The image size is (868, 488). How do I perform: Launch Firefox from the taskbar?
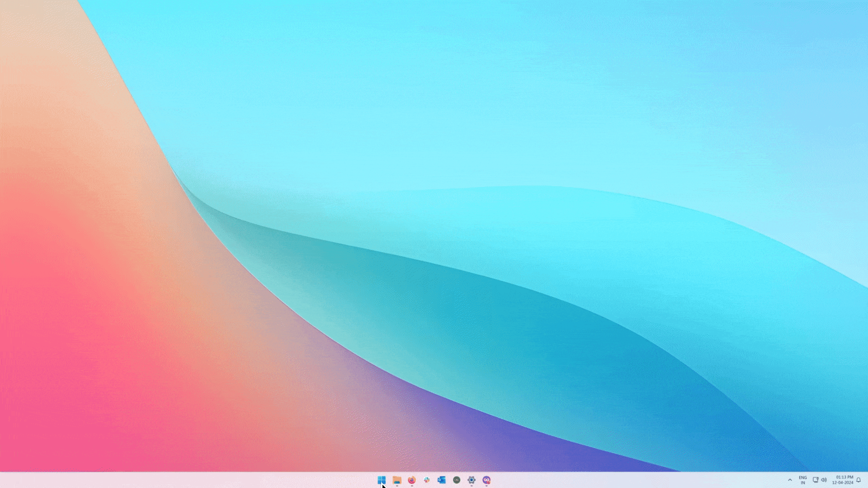click(x=412, y=480)
